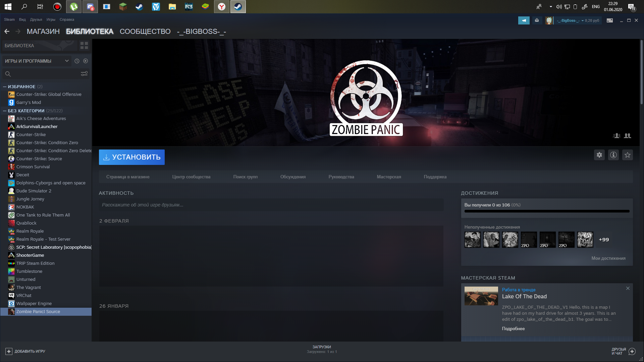Open Поддержка link

(435, 177)
